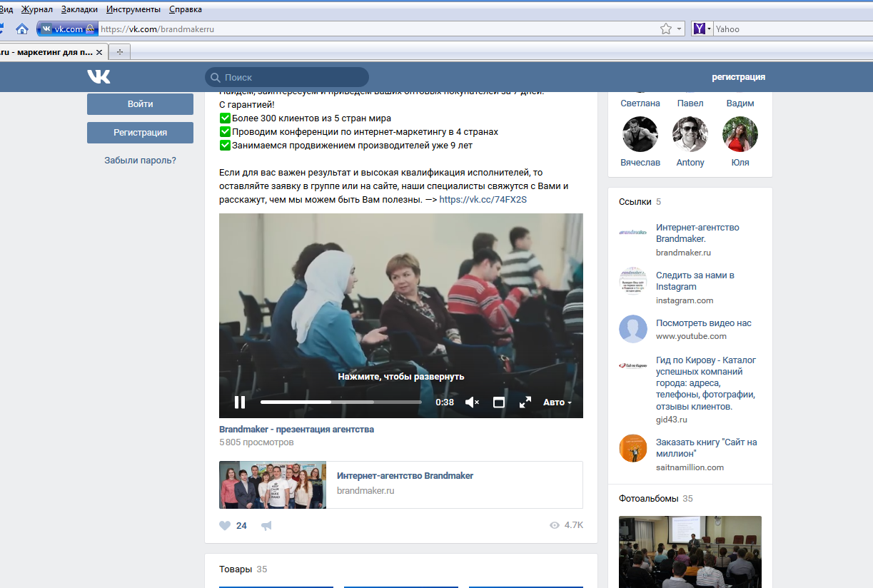Click the Гид по Кирову catalog link text
Viewport: 873px width, 588px height.
coord(706,383)
